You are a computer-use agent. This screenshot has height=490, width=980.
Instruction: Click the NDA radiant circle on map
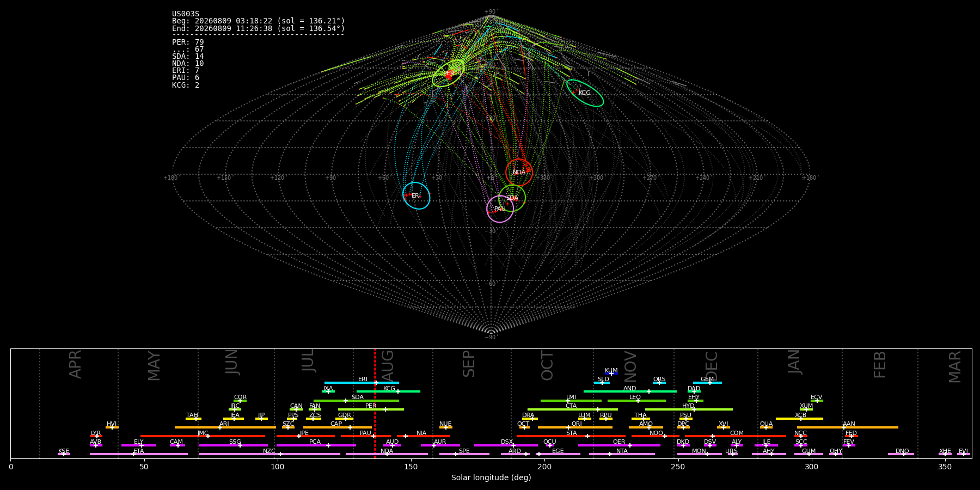[x=519, y=173]
